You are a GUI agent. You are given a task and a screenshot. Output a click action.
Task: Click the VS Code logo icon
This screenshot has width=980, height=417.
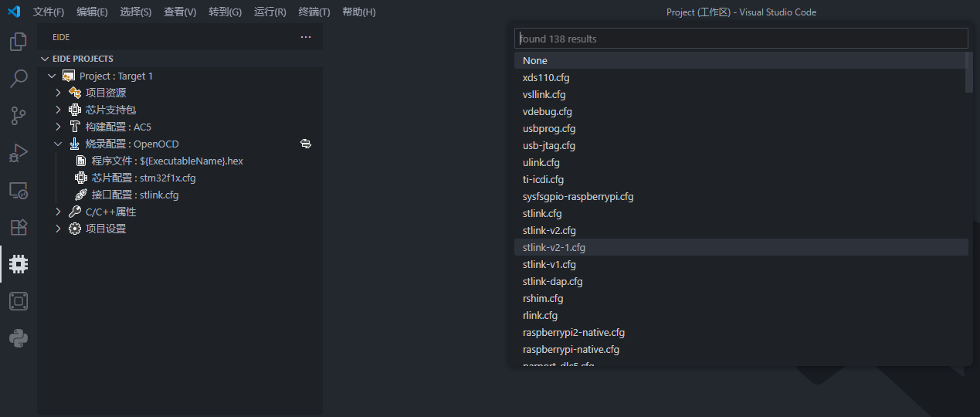pos(14,12)
